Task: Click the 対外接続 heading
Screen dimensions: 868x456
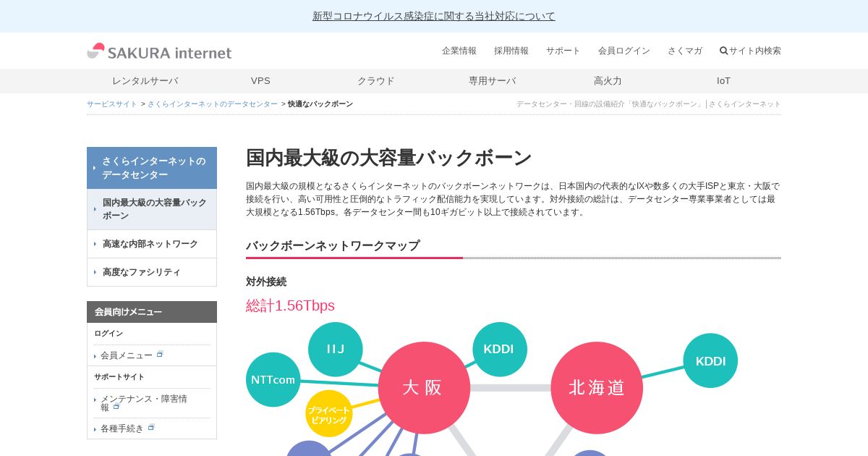Action: pos(266,282)
